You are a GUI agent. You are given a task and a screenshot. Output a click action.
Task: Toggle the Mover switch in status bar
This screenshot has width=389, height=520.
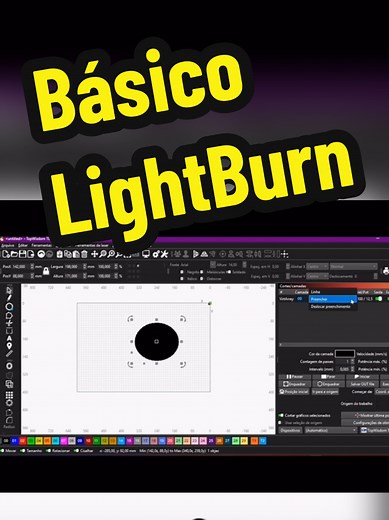[2, 451]
